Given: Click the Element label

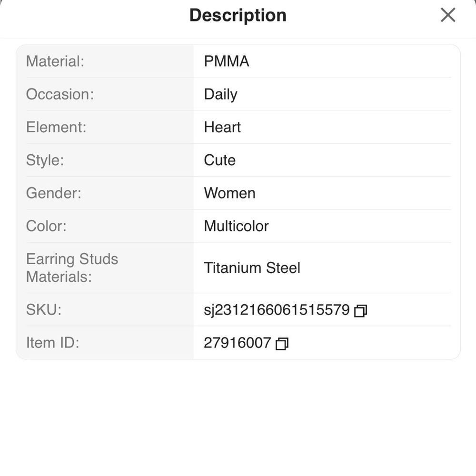Looking at the screenshot, I should click(56, 127).
